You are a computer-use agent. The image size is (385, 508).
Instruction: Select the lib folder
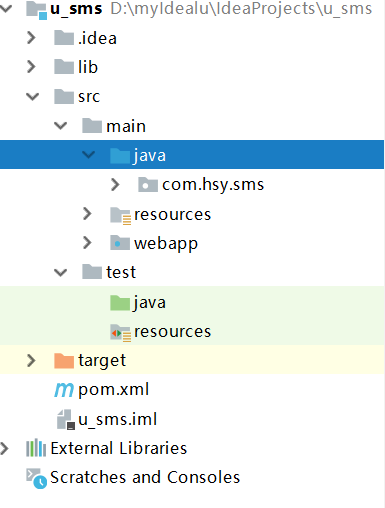click(x=88, y=67)
